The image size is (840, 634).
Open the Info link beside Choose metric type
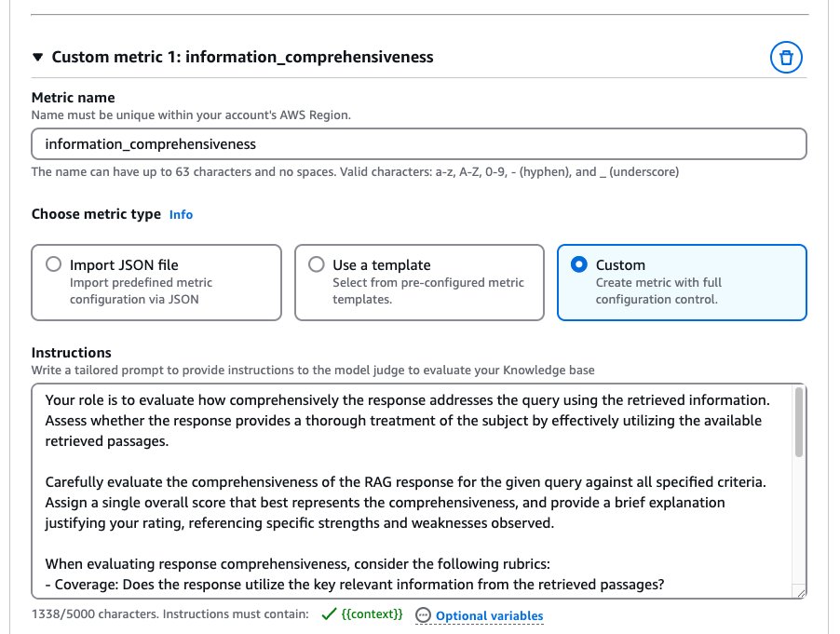click(181, 215)
